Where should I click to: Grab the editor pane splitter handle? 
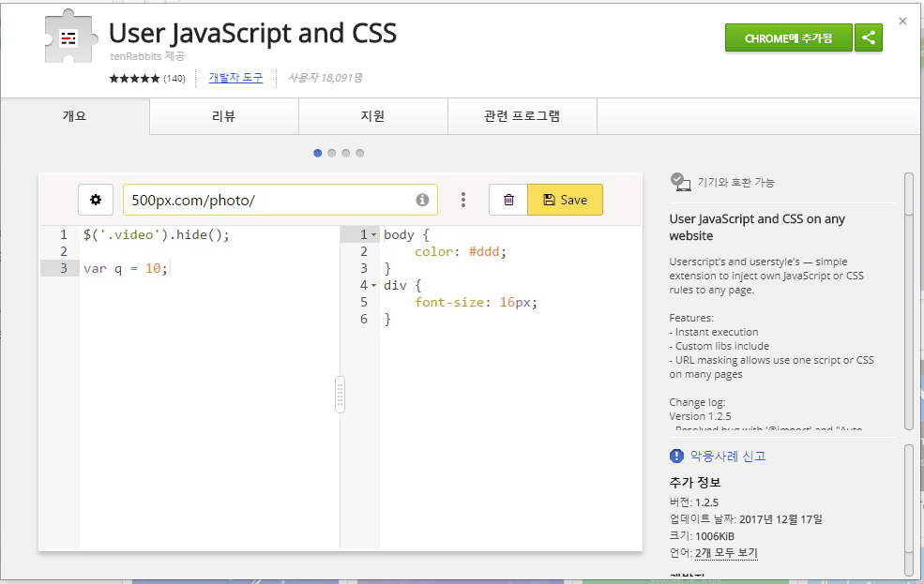point(340,394)
